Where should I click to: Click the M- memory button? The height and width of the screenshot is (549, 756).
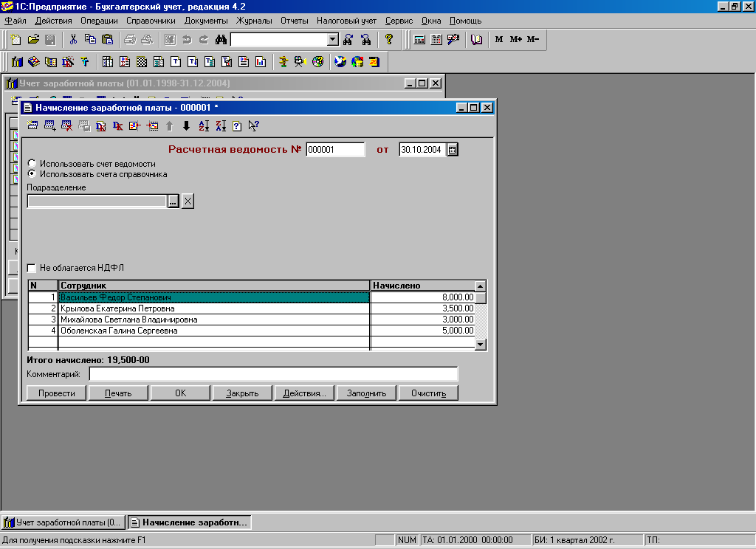click(533, 40)
